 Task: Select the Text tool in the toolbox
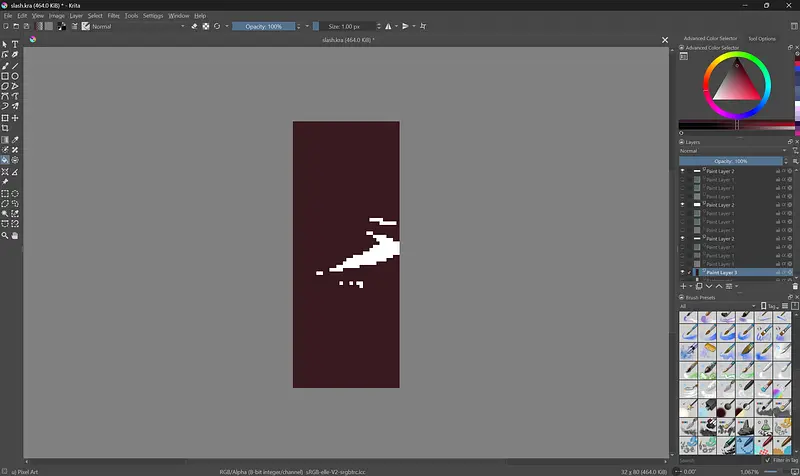pyautogui.click(x=15, y=45)
